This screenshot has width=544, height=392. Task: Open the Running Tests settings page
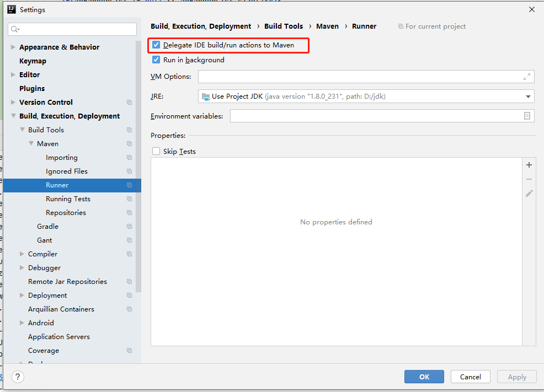(68, 199)
